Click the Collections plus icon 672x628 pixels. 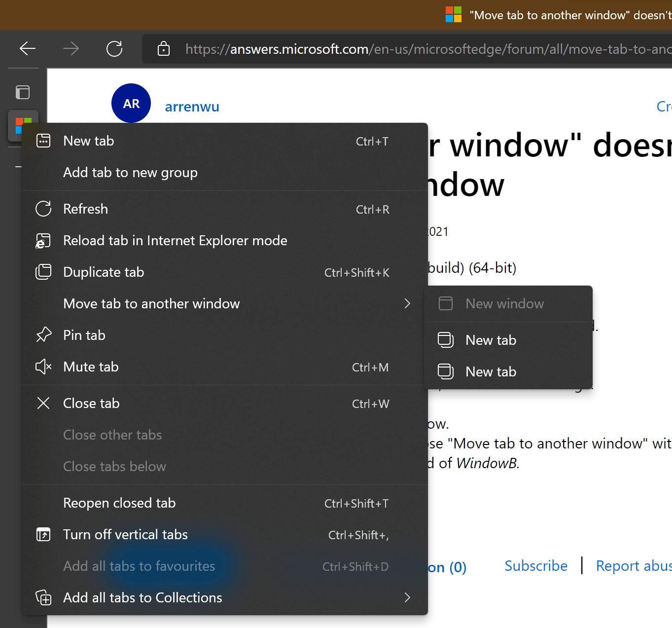point(43,597)
